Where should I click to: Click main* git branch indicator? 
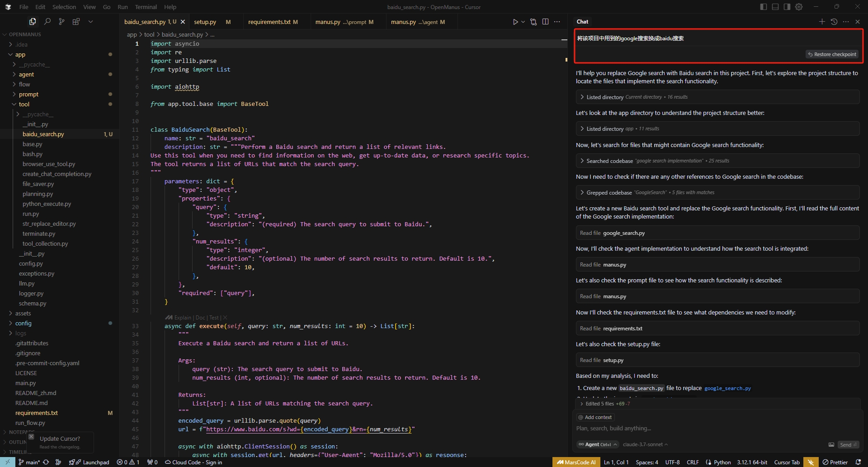coord(29,462)
